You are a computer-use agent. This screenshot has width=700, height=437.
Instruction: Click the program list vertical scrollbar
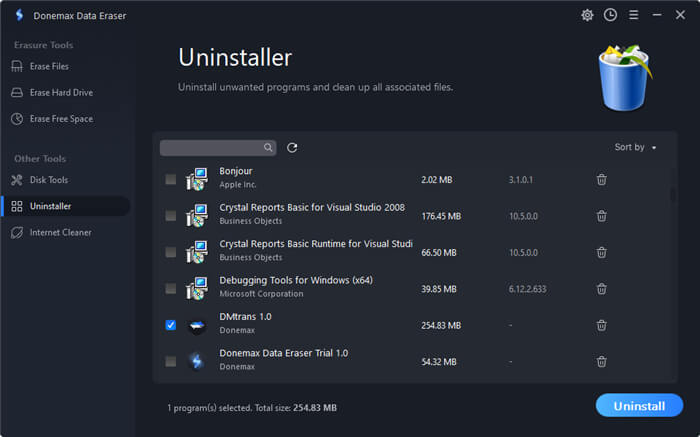673,196
